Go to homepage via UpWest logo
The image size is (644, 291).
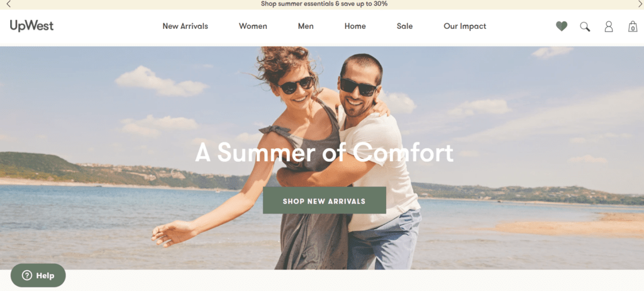pyautogui.click(x=31, y=26)
